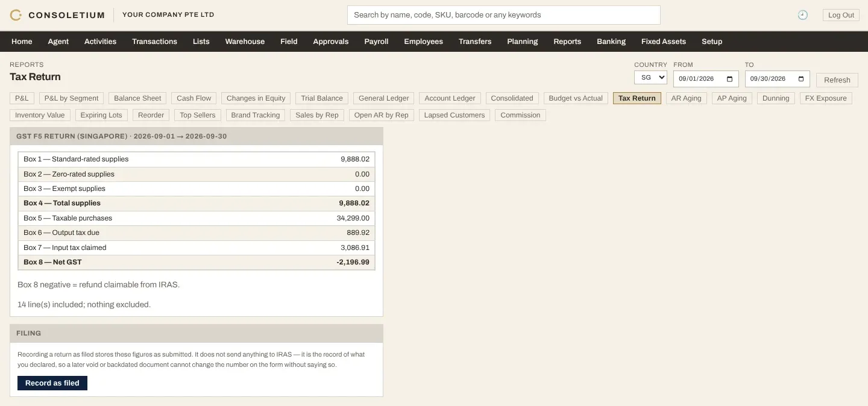
Task: Record the GST return as filed
Action: [52, 383]
